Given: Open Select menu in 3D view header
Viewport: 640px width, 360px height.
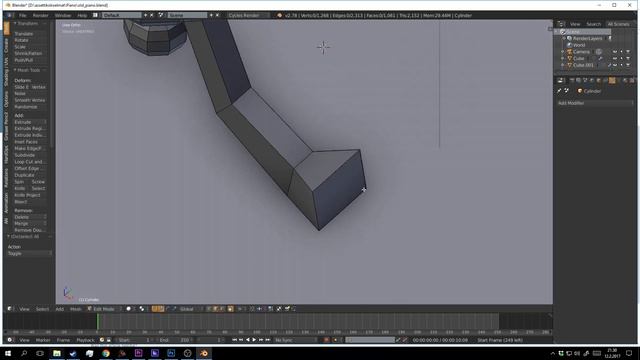Looking at the screenshot, I should pyautogui.click(x=42, y=309).
